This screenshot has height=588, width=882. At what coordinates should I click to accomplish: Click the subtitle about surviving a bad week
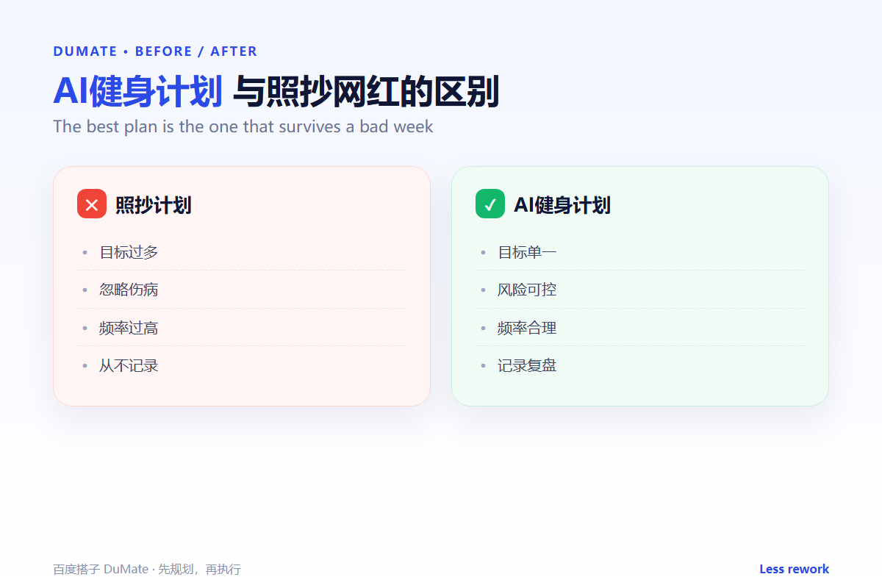pyautogui.click(x=243, y=126)
